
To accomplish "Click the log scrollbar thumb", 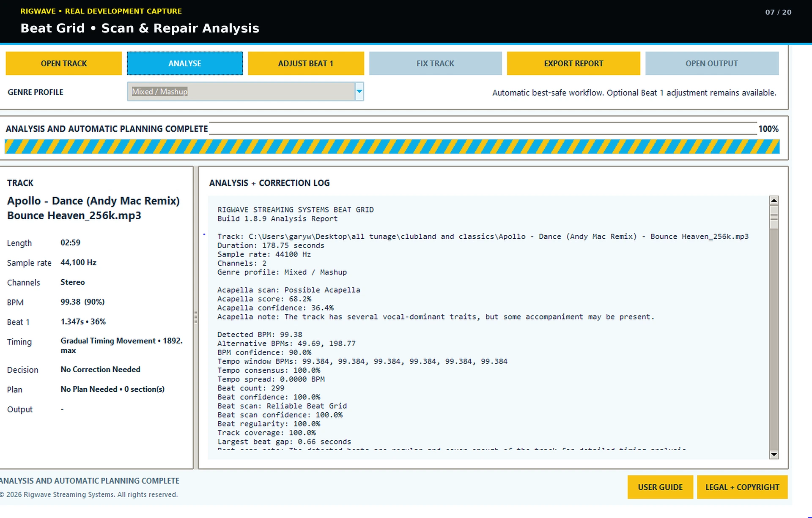I will tap(774, 217).
